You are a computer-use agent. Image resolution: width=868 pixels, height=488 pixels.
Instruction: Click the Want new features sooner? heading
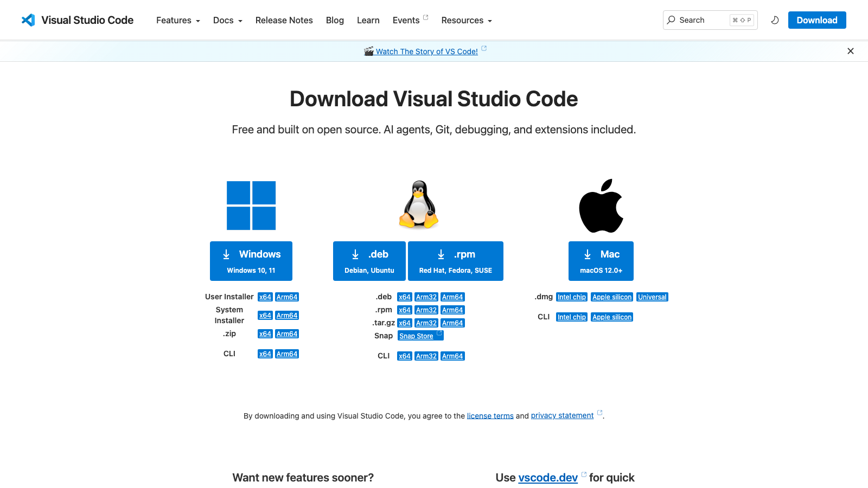coord(303,478)
